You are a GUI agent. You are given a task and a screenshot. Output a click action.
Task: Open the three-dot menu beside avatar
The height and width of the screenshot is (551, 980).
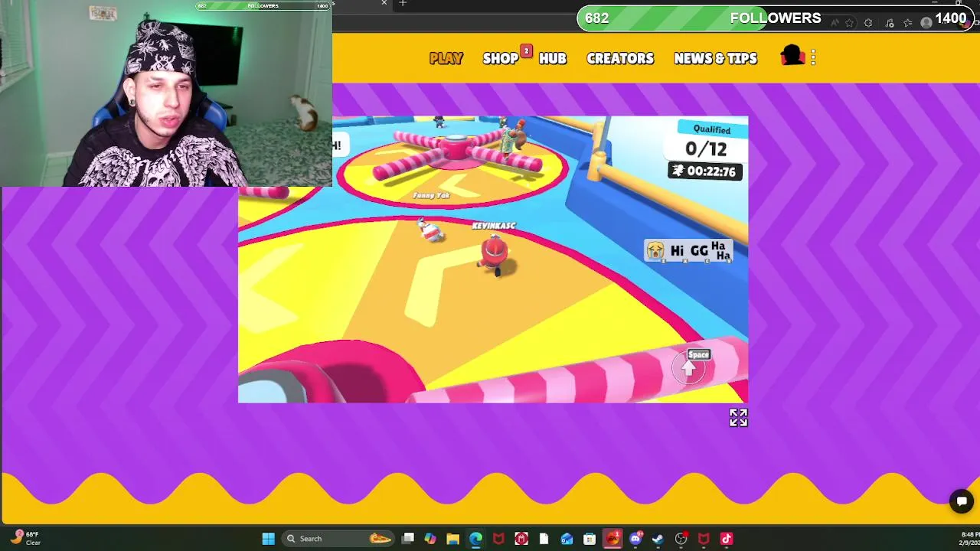pyautogui.click(x=813, y=57)
